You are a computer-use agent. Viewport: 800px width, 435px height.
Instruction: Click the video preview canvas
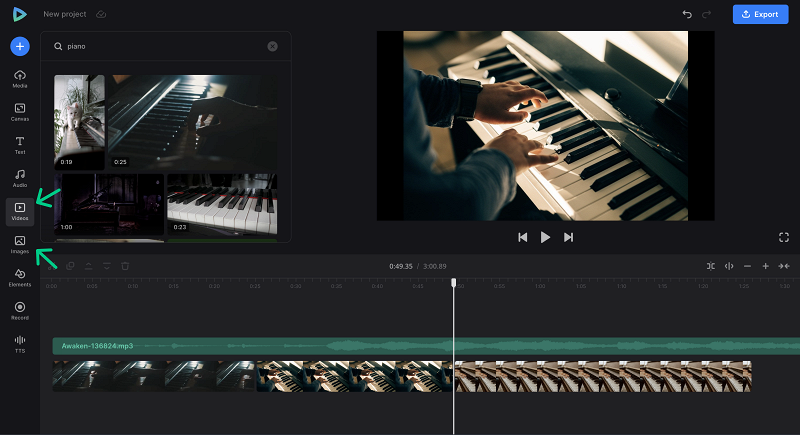(x=545, y=126)
